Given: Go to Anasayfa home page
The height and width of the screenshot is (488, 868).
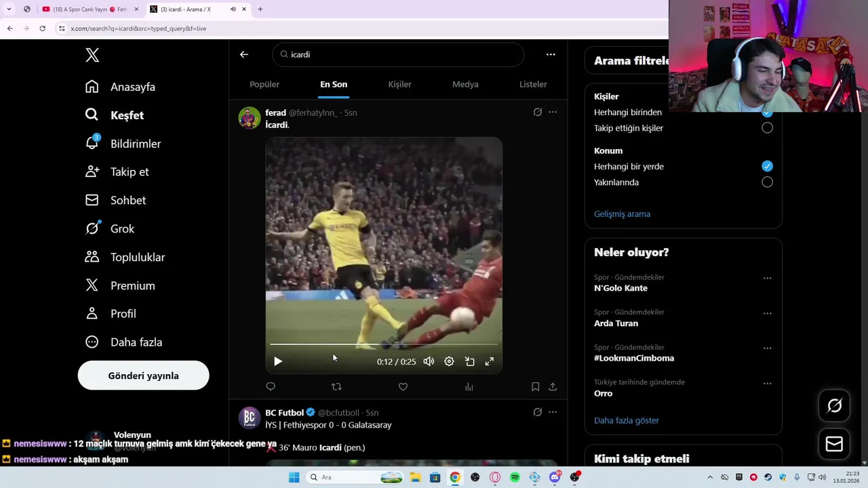Looking at the screenshot, I should [x=120, y=87].
